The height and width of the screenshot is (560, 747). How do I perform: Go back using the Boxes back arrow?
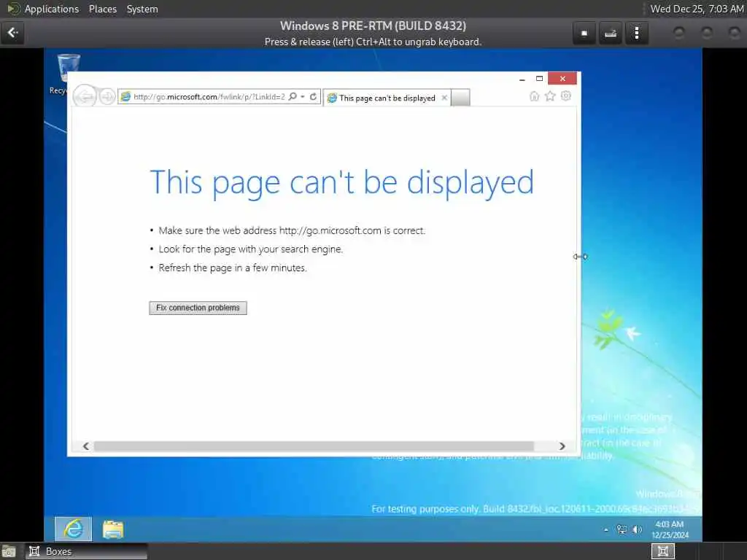click(x=12, y=33)
